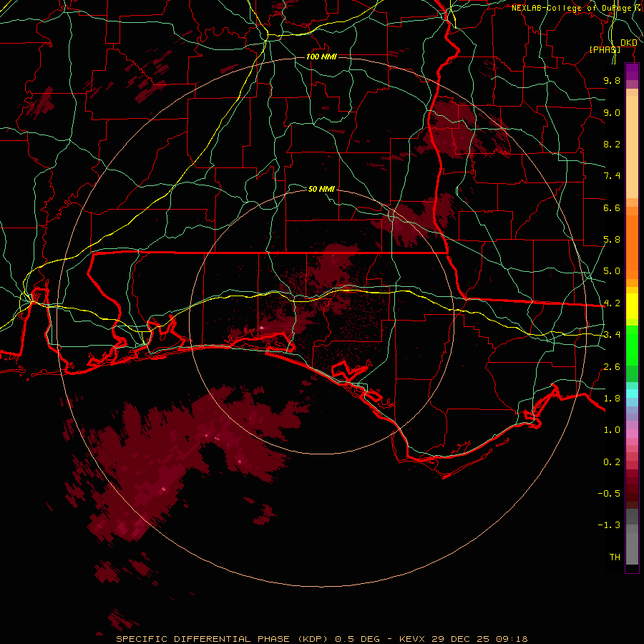This screenshot has width=644, height=644.
Task: Click the cyan segment of the color bar
Action: tap(632, 394)
